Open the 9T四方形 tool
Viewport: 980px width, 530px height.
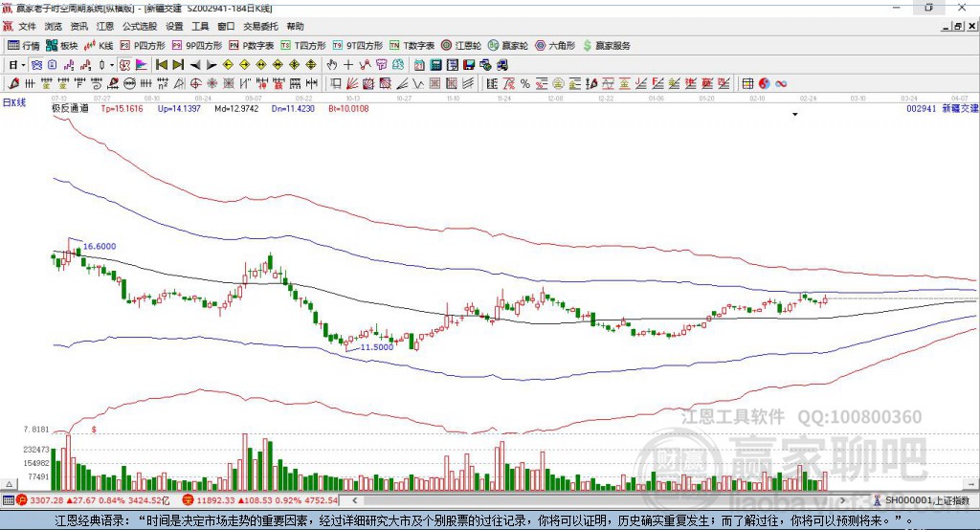(x=358, y=46)
